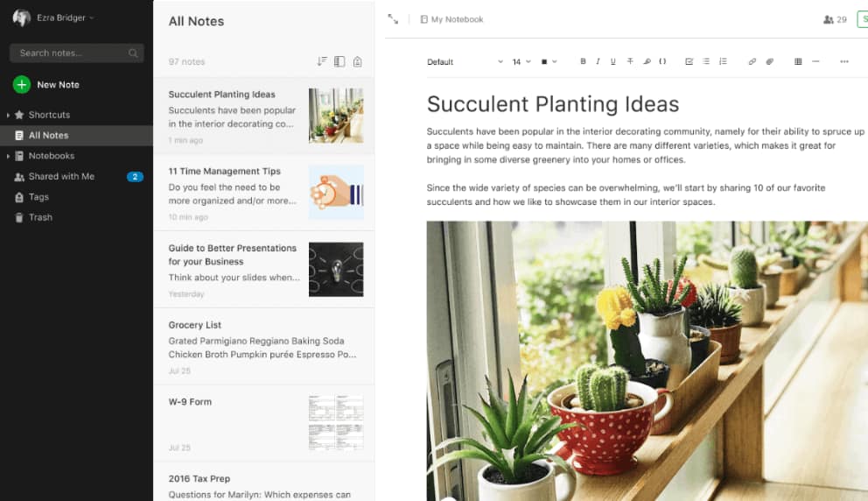The height and width of the screenshot is (501, 868).
Task: Toggle strikethrough formatting
Action: (x=630, y=61)
